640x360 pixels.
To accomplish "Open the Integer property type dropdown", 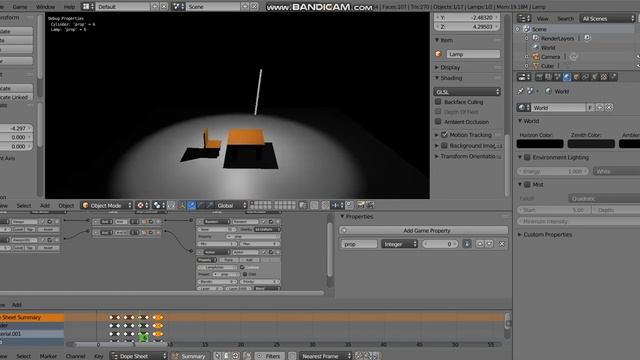I will tap(400, 244).
